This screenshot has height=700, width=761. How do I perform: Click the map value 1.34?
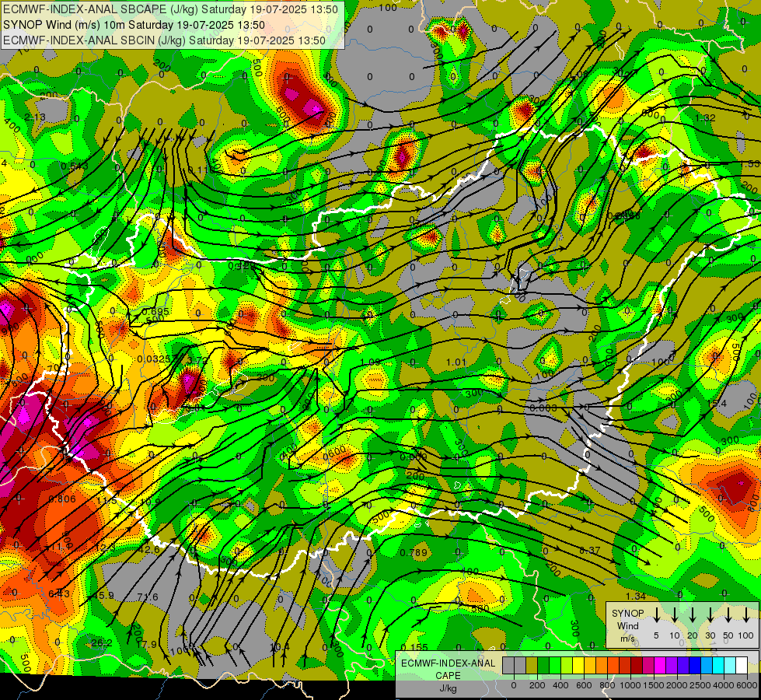point(635,596)
